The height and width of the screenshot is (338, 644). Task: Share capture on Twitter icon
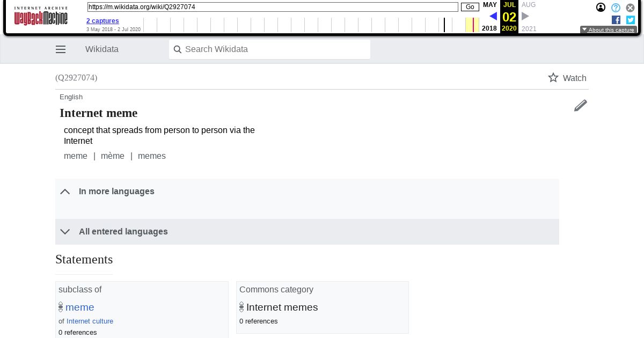tap(631, 20)
